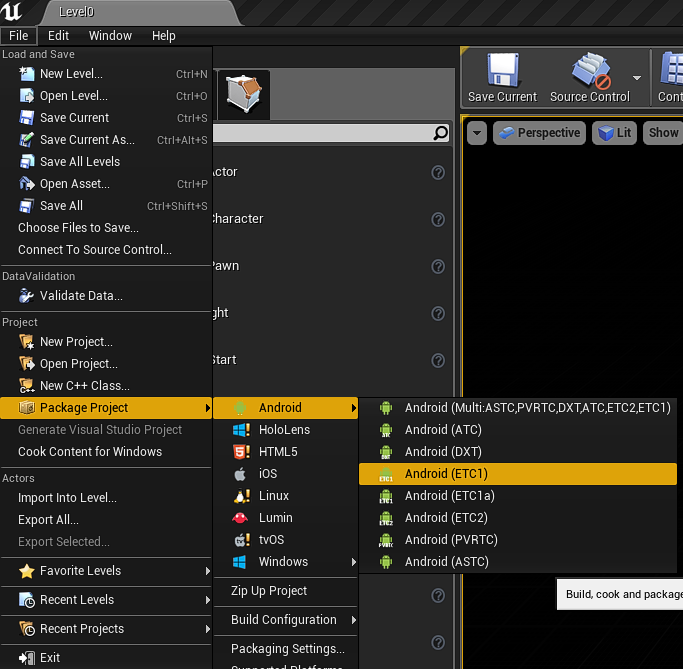Click the Favorite Levels star icon
683x669 pixels.
pos(27,571)
